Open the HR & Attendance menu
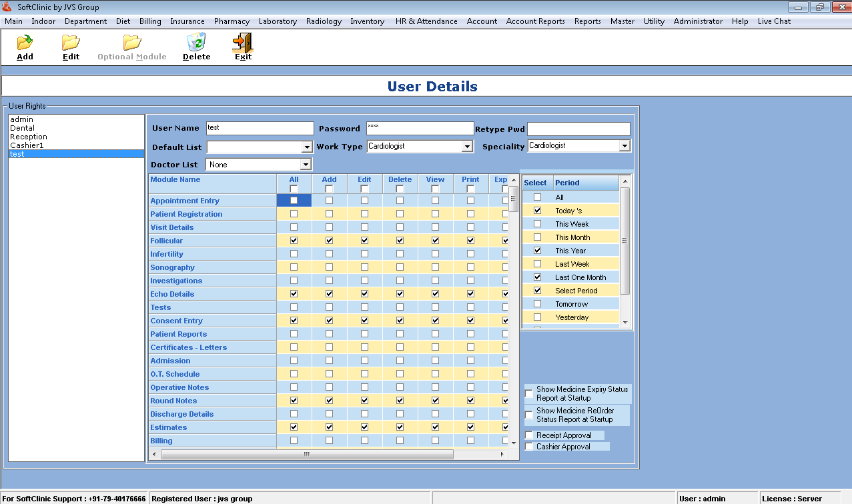Screen dimensions: 852x504 pyautogui.click(x=426, y=21)
